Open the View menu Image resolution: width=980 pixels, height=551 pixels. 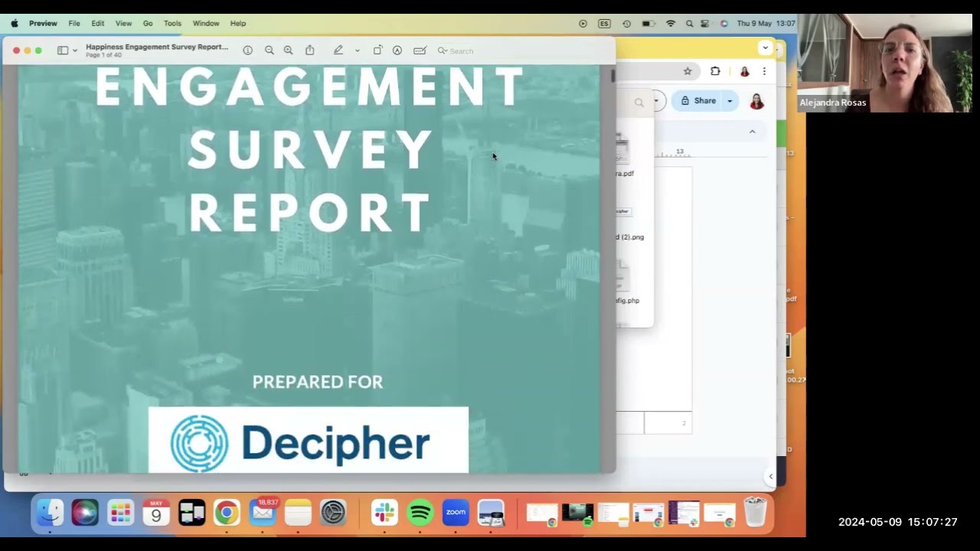tap(123, 24)
